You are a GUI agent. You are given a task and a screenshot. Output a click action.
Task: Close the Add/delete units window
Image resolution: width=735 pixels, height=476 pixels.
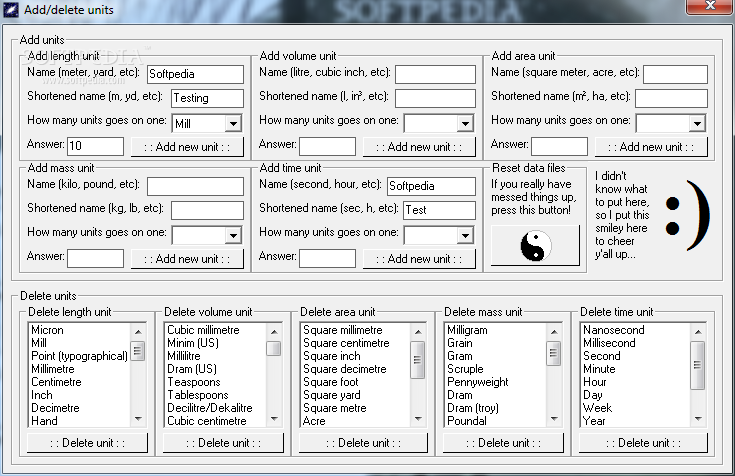(710, 6)
